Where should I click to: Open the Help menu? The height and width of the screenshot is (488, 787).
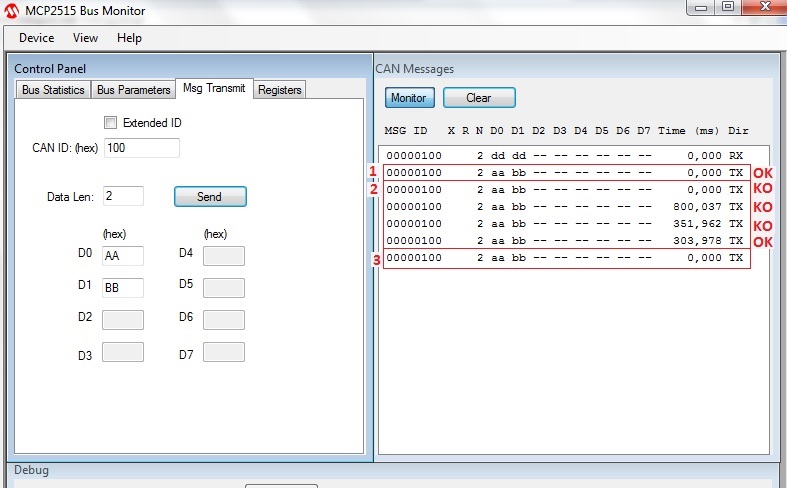tap(129, 38)
